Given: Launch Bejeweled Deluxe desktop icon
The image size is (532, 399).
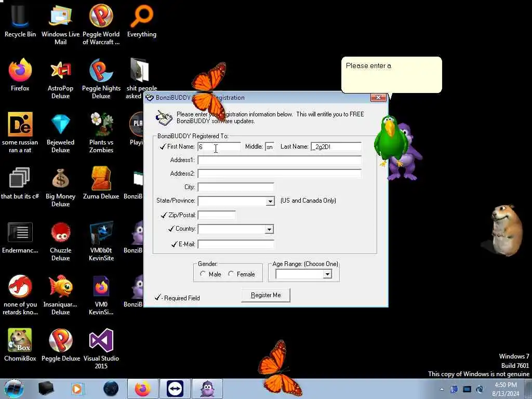Looking at the screenshot, I should tap(60, 132).
